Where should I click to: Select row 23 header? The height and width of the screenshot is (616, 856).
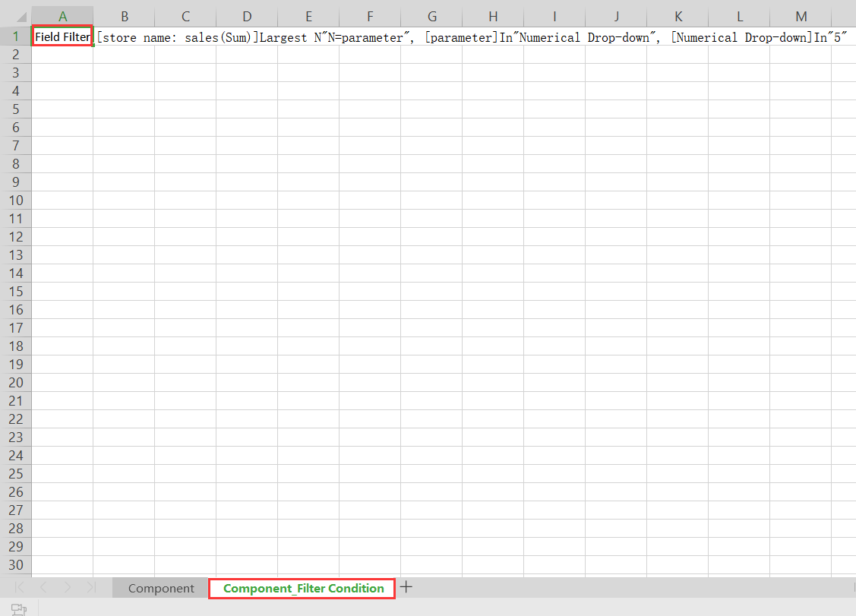click(16, 438)
